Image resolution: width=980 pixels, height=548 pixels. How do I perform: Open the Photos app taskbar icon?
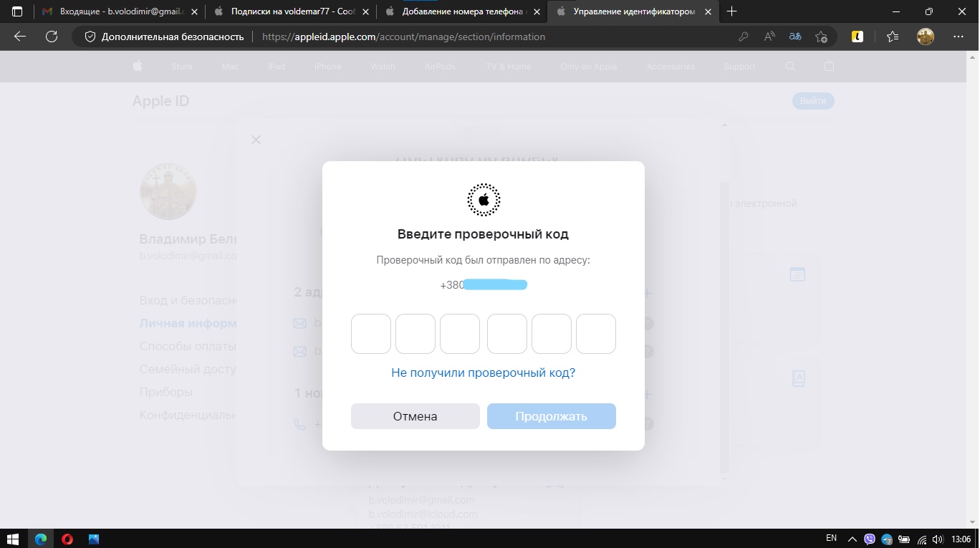(94, 539)
